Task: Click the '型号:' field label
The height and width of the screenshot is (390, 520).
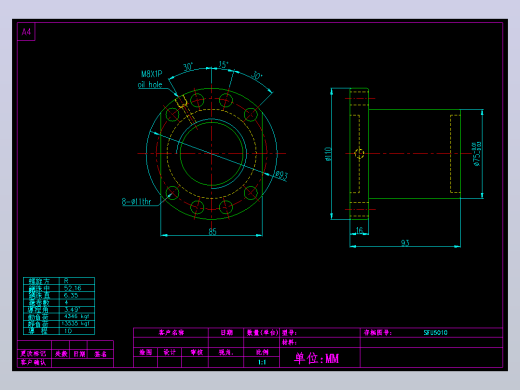Action: click(x=289, y=332)
